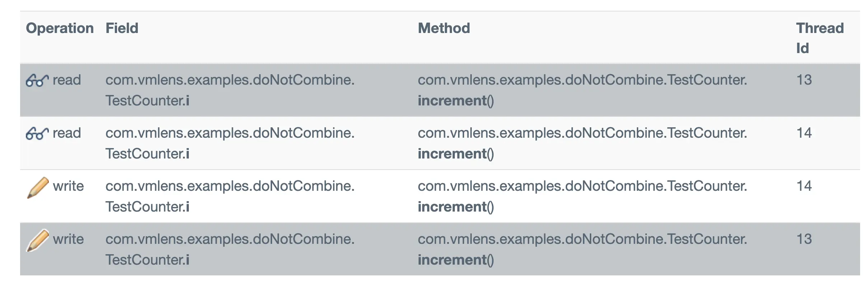868x284 pixels.
Task: Click the pencil icon in the thread 13 write row
Action: coord(38,240)
